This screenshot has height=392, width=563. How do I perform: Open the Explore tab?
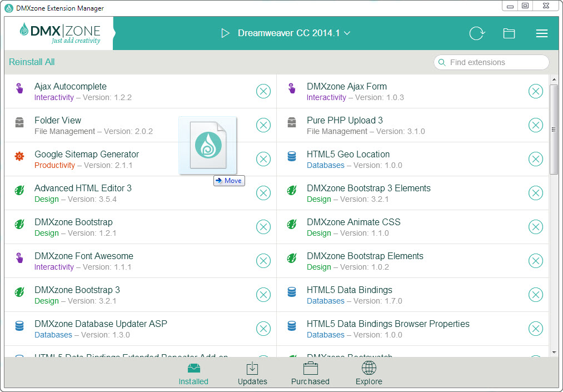[x=368, y=374]
